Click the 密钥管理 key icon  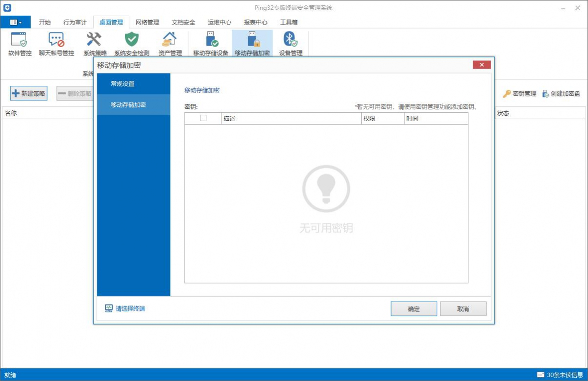pos(507,94)
